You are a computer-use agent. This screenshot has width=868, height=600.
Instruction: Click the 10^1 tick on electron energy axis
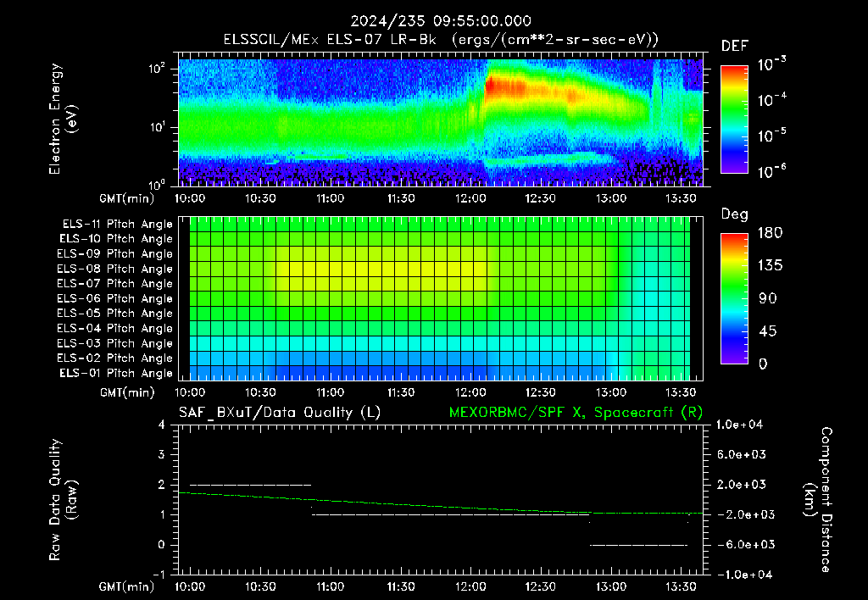point(157,127)
